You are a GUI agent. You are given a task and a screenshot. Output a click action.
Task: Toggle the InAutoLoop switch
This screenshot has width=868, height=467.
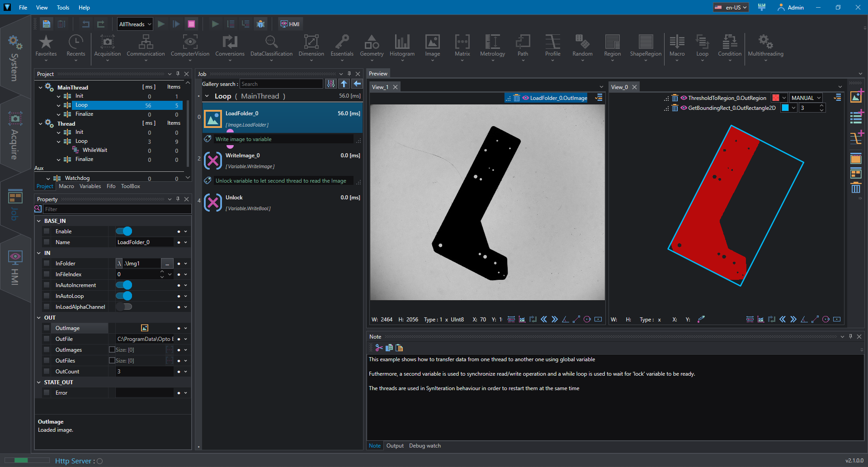click(x=124, y=296)
